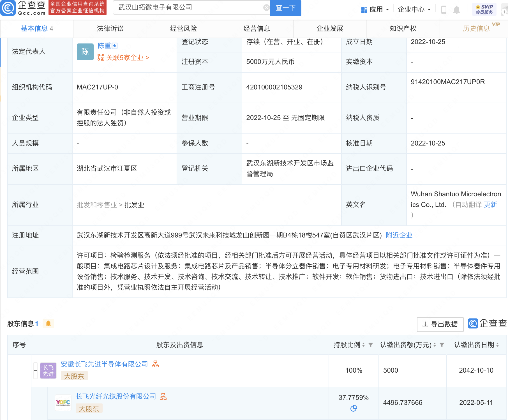Open 安徽长飞先进半导体有限公司 shareholder link

pos(104,364)
